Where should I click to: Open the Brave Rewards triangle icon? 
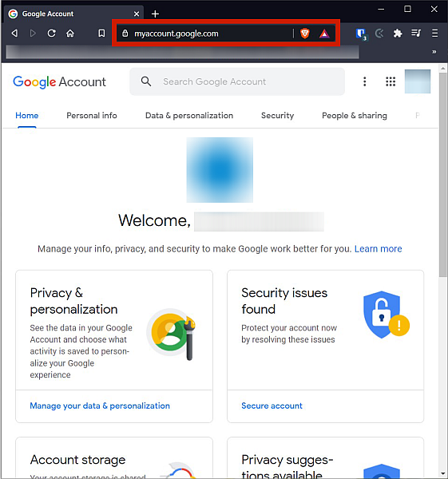pos(324,34)
